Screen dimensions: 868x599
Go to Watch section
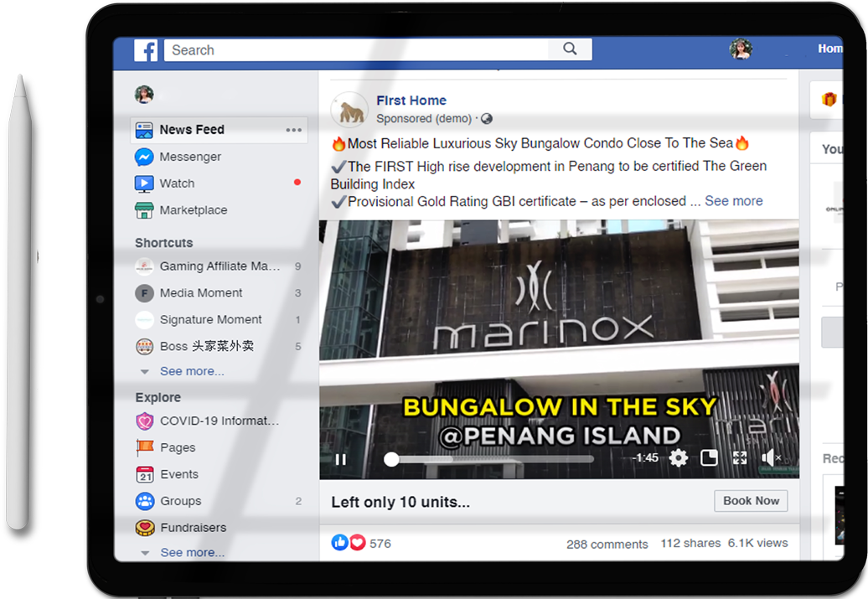(177, 183)
